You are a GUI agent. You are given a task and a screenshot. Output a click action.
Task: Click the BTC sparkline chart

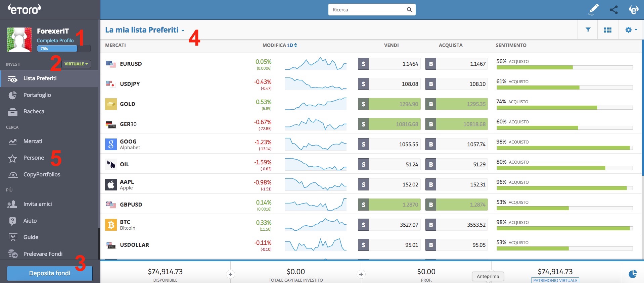click(316, 224)
